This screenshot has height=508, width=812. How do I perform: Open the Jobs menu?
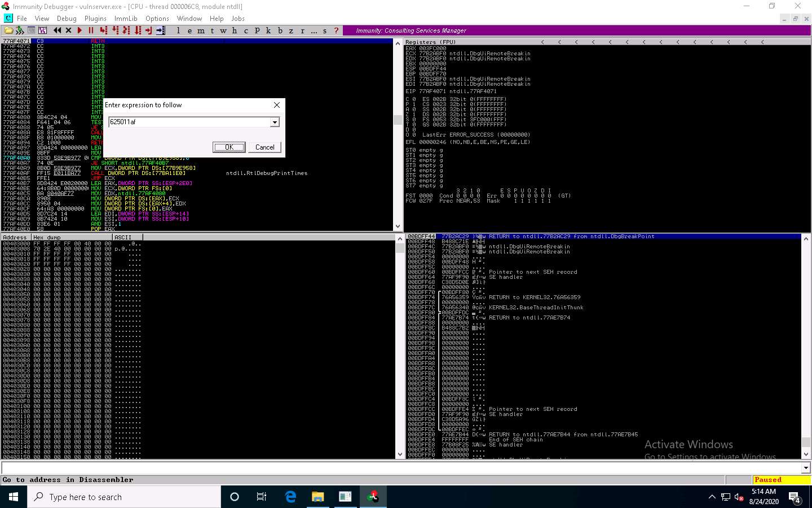click(238, 19)
